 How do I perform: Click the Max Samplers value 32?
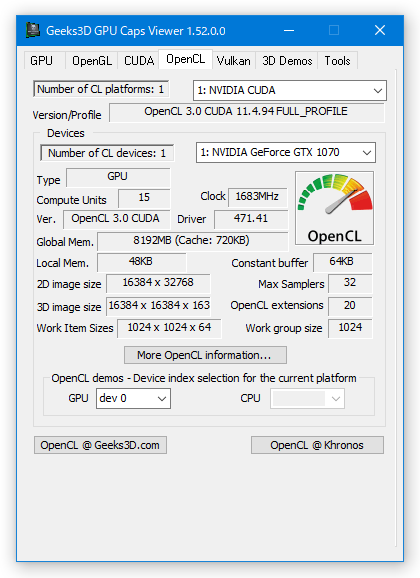(350, 283)
